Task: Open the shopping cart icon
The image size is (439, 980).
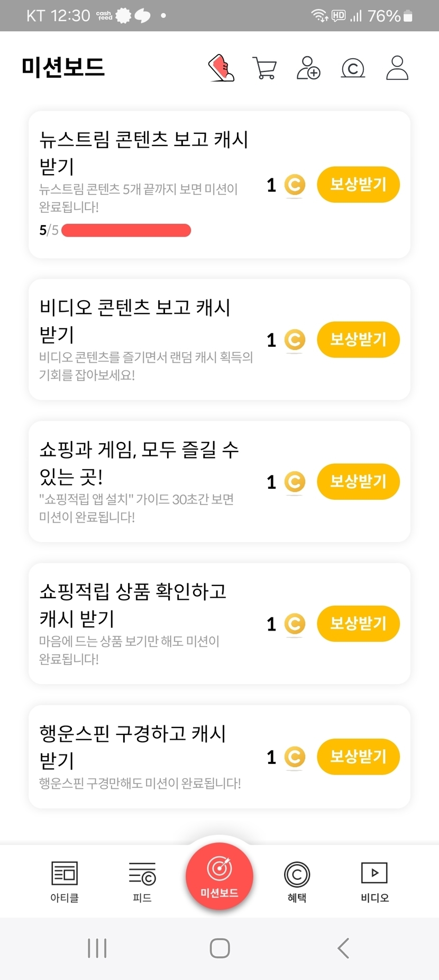Action: 264,68
